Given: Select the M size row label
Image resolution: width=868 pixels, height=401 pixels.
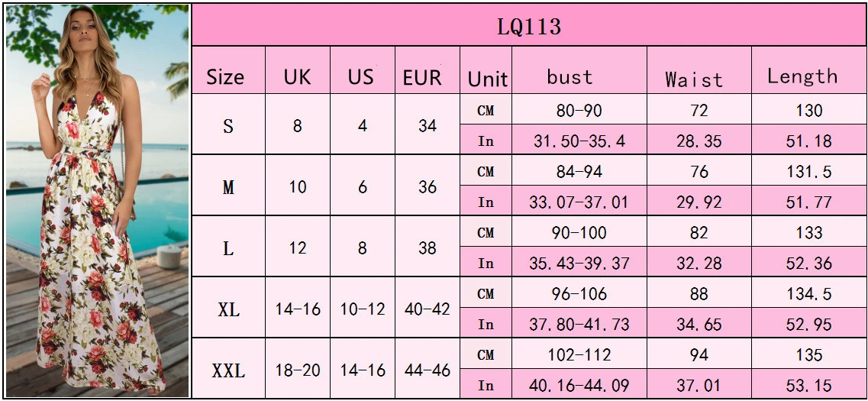Looking at the screenshot, I should click(x=228, y=187).
